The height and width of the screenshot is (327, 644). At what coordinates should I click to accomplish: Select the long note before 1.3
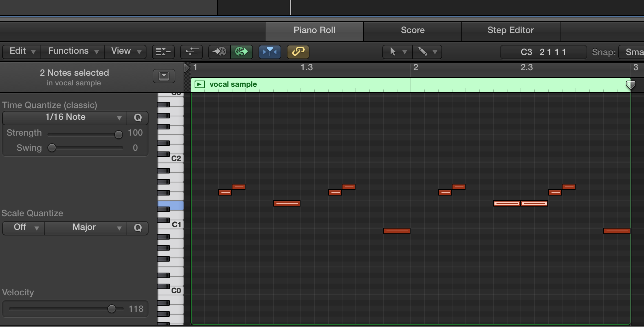tap(286, 203)
